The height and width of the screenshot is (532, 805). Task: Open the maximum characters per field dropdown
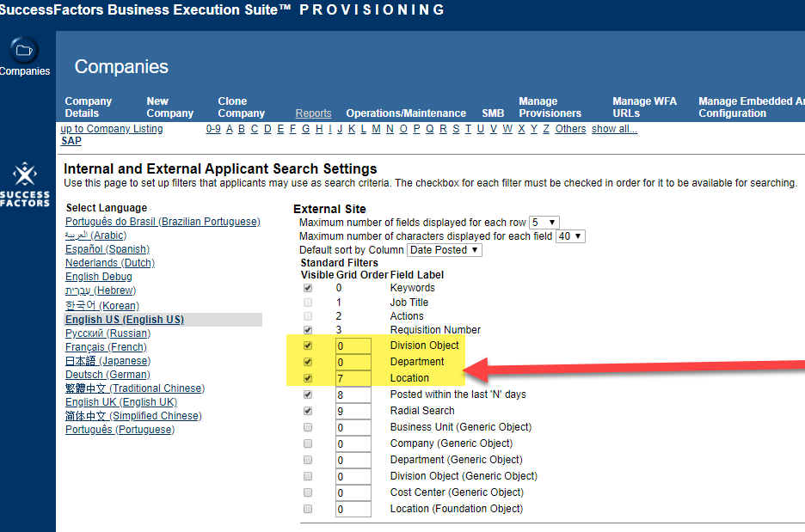(x=570, y=236)
